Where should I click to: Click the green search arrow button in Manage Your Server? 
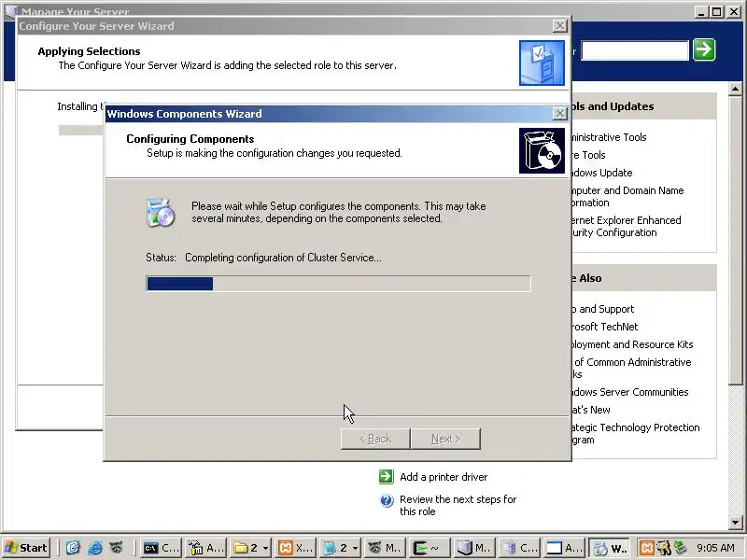tap(704, 49)
